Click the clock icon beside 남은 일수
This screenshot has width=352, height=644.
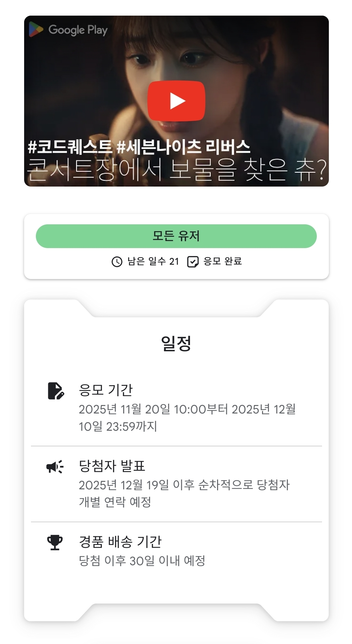click(117, 261)
